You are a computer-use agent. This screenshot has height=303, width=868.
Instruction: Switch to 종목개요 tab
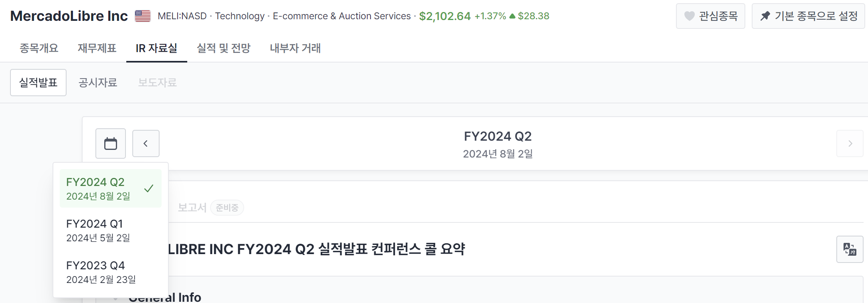click(39, 48)
